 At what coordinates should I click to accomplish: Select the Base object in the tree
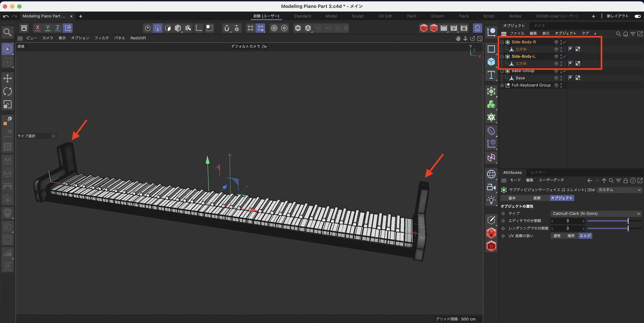tap(520, 78)
